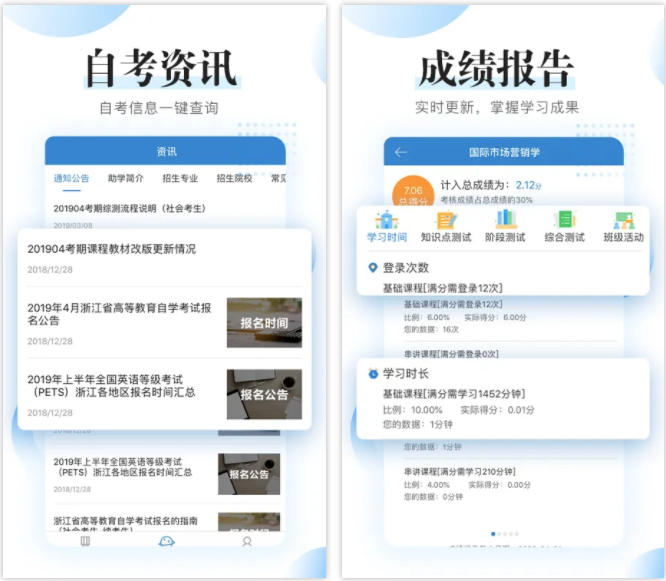Tap the orange 总得分 score circle
Viewport: 666px width, 581px height.
412,193
